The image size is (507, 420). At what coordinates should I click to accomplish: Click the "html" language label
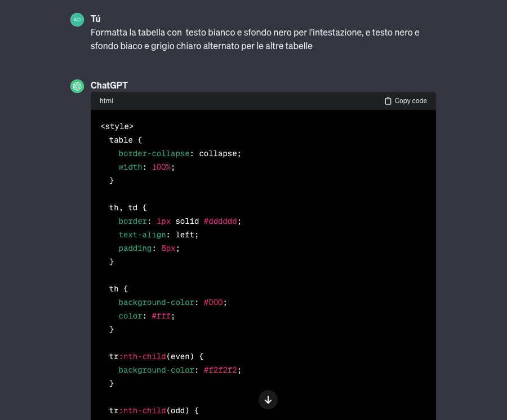click(106, 101)
